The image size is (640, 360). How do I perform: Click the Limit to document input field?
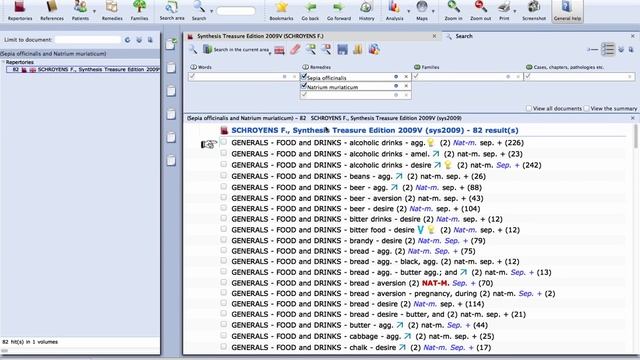tap(88, 40)
